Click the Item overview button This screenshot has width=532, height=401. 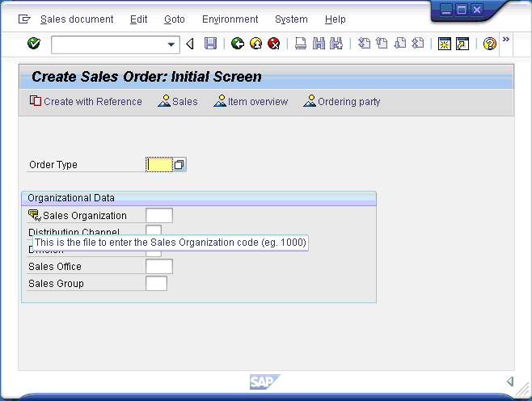coord(251,101)
